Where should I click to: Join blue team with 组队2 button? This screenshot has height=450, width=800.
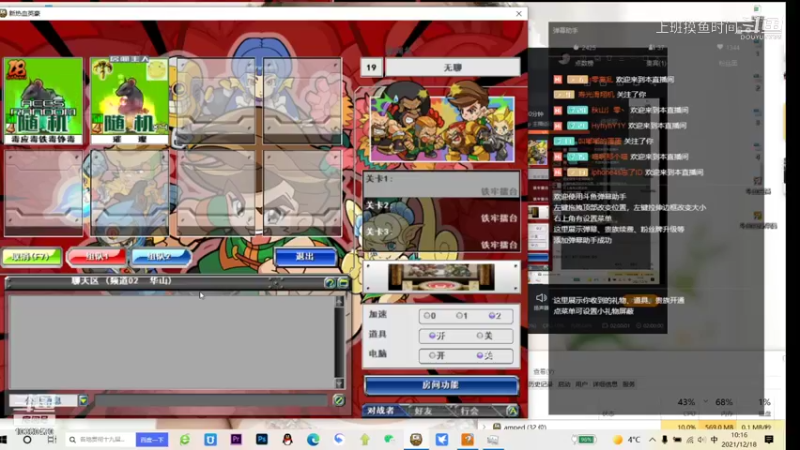click(x=161, y=257)
